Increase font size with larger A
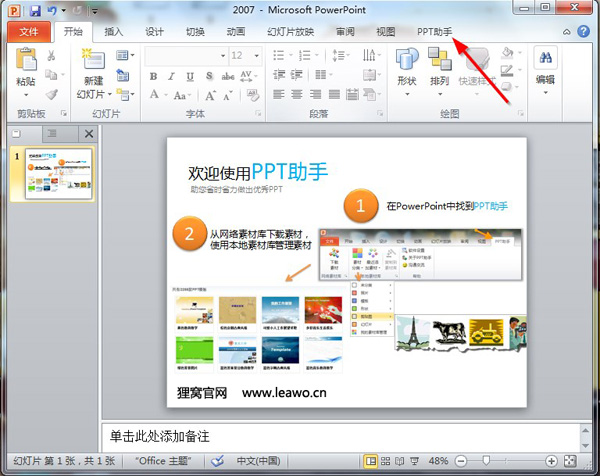Screen dimensions: 600x476 pos(210,95)
